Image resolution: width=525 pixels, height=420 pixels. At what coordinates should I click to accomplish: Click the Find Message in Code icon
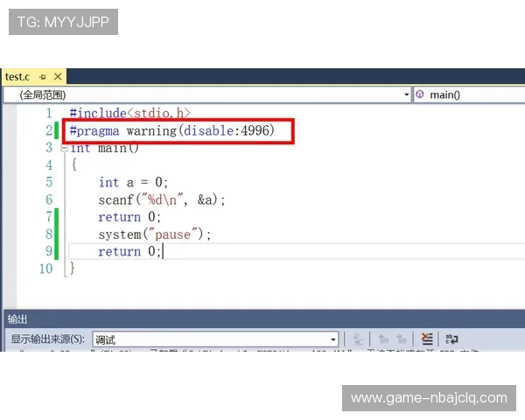coord(359,339)
